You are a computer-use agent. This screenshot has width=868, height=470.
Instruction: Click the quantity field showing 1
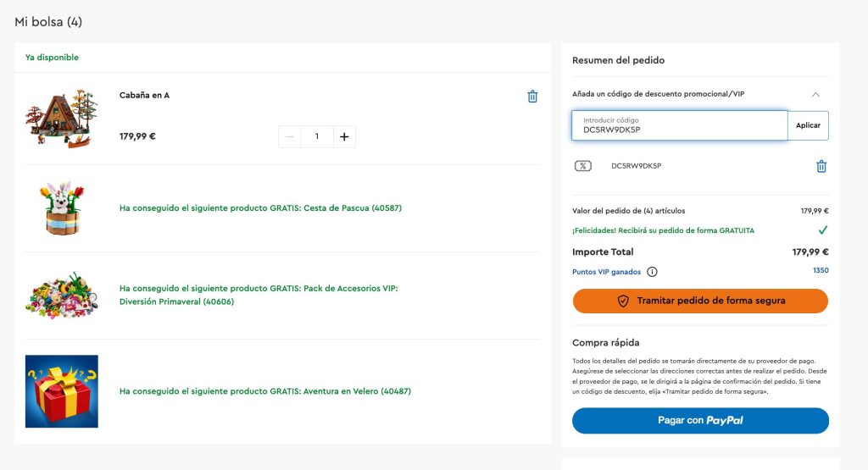(x=317, y=136)
